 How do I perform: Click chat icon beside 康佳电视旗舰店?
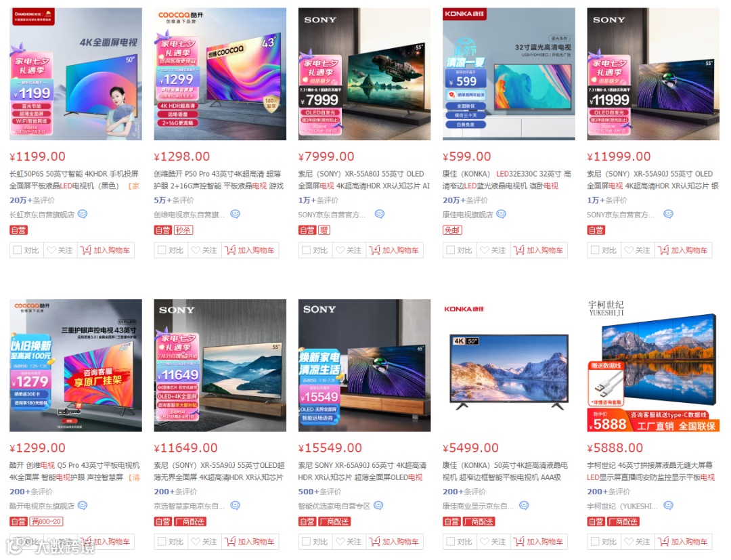[501, 214]
